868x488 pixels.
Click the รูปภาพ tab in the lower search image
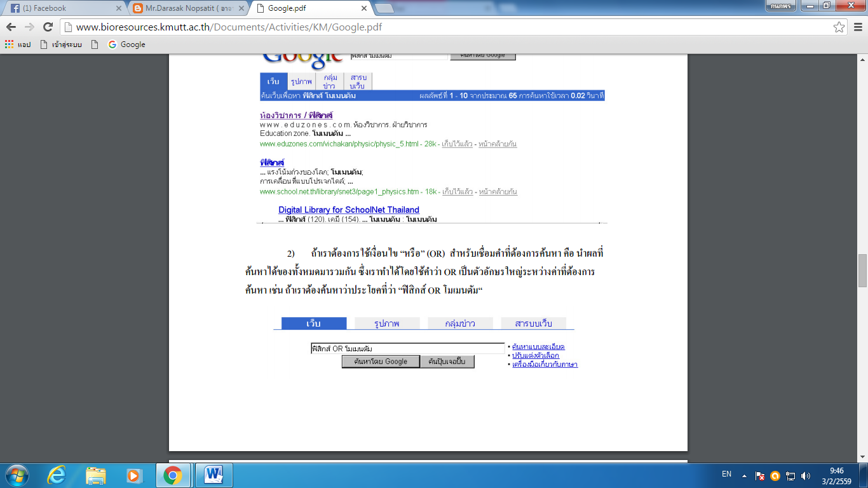tap(387, 323)
